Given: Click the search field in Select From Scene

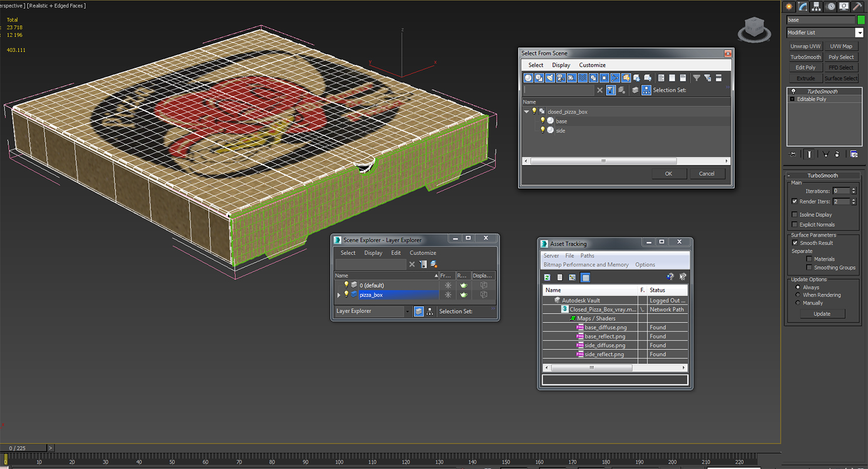Looking at the screenshot, I should (x=559, y=90).
